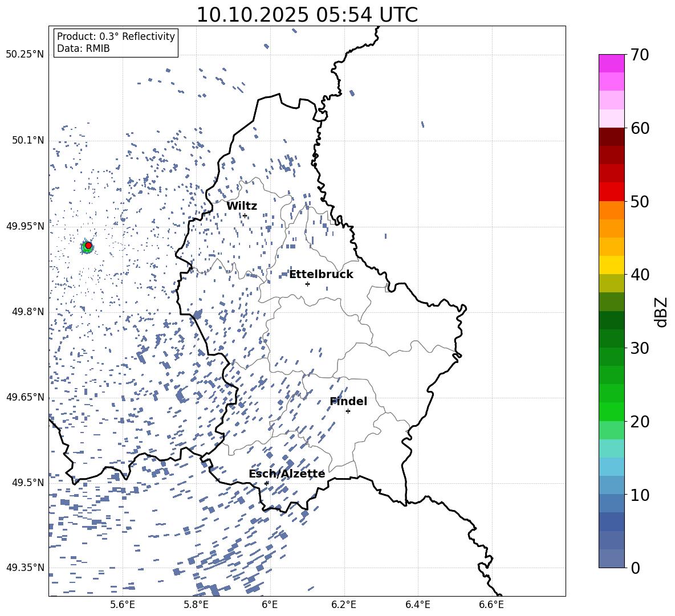Click the colorbar "70" tick label

coord(639,55)
